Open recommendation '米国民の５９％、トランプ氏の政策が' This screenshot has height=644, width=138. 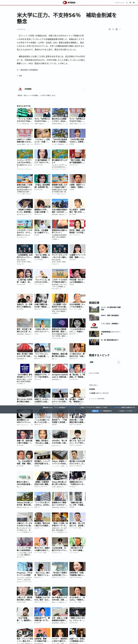point(42,372)
